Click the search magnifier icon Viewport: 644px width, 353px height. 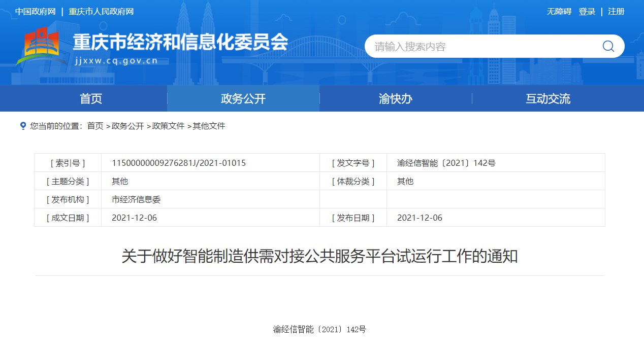[608, 47]
